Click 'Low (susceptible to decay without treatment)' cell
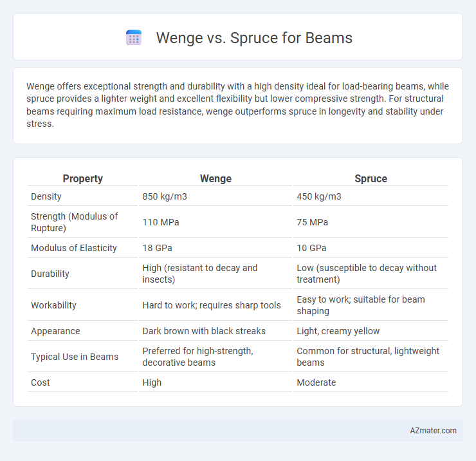This screenshot has height=461, width=476. coord(367,274)
